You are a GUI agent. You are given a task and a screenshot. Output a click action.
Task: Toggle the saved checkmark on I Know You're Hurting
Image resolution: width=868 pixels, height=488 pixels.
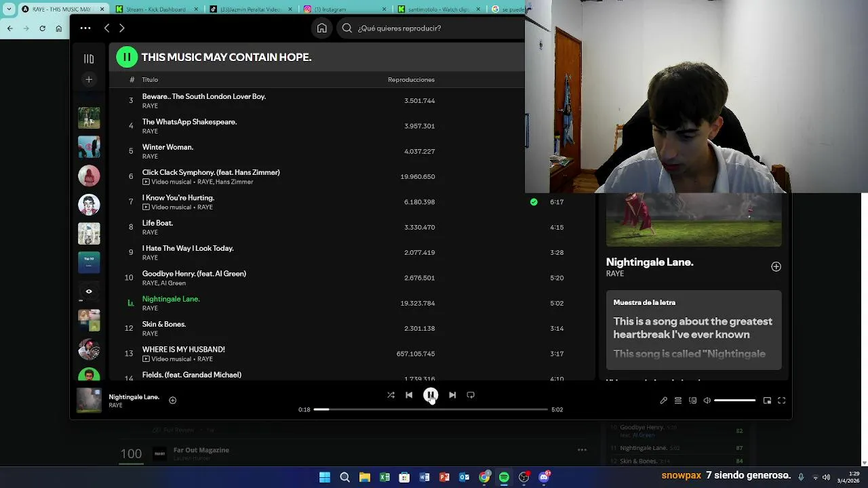coord(534,202)
